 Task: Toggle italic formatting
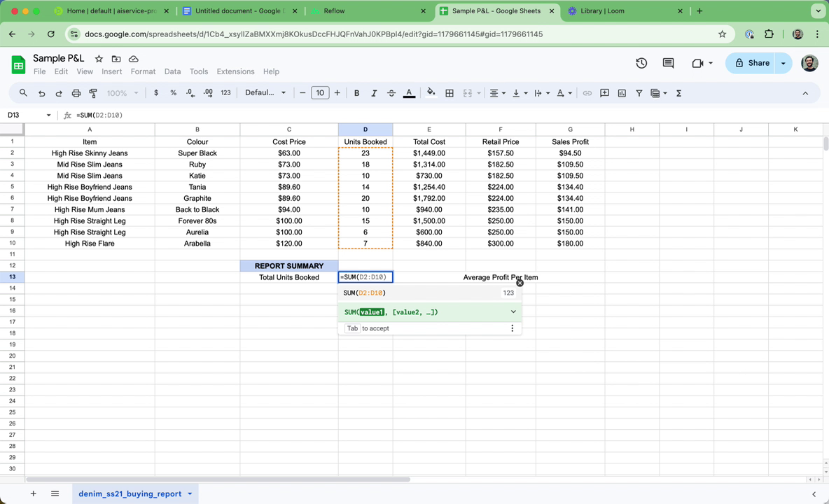tap(374, 93)
